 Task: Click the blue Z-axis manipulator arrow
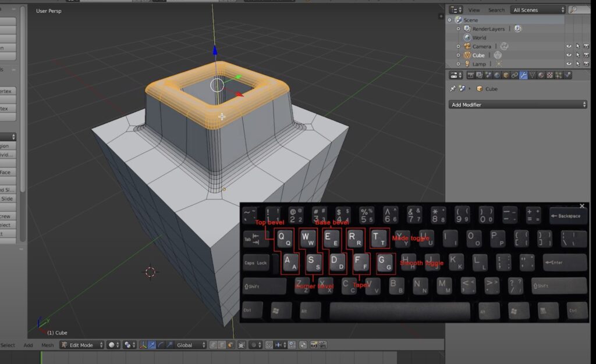point(215,51)
